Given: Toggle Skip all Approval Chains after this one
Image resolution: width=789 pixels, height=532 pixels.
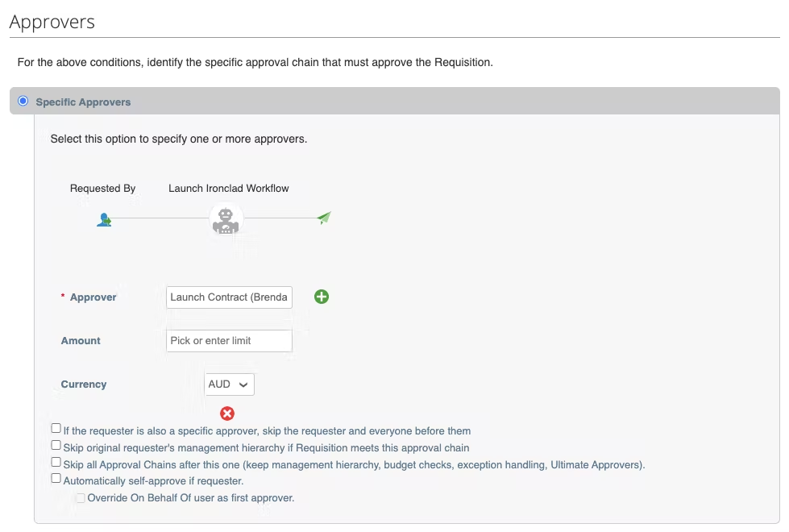Looking at the screenshot, I should tap(56, 463).
